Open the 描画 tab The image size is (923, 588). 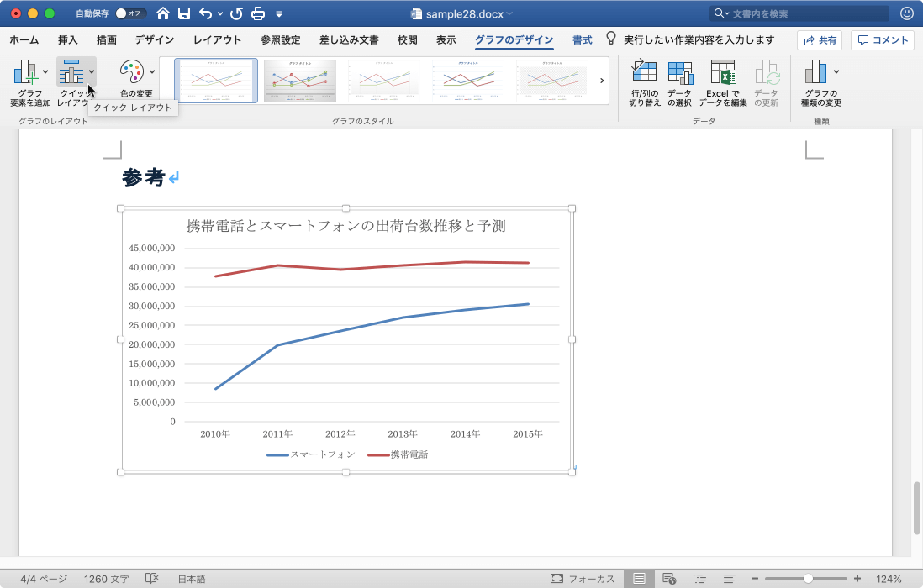107,40
